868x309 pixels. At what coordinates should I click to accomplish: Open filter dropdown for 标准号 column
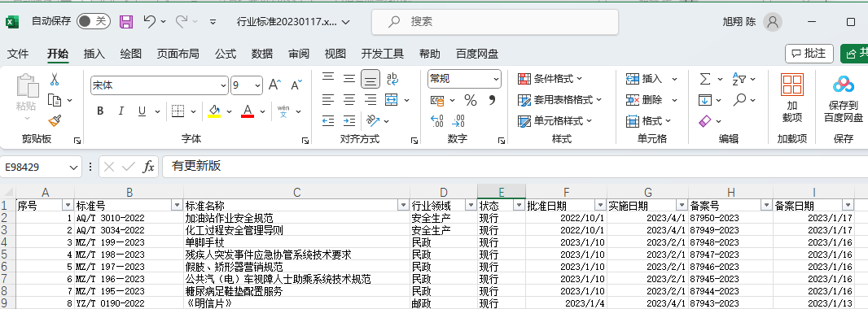tap(177, 205)
